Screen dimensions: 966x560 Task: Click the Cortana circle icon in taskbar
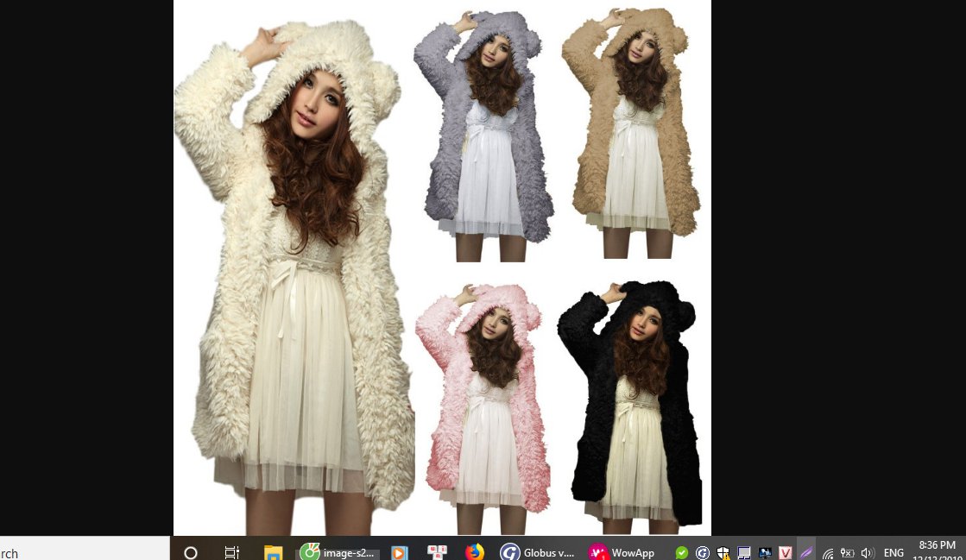pyautogui.click(x=191, y=552)
